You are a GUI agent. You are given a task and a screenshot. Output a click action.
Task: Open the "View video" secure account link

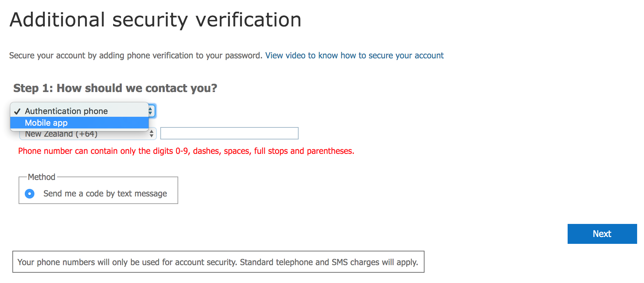pos(354,56)
